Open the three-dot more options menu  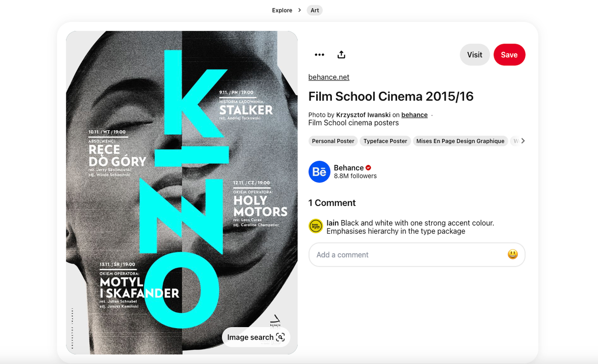point(320,55)
